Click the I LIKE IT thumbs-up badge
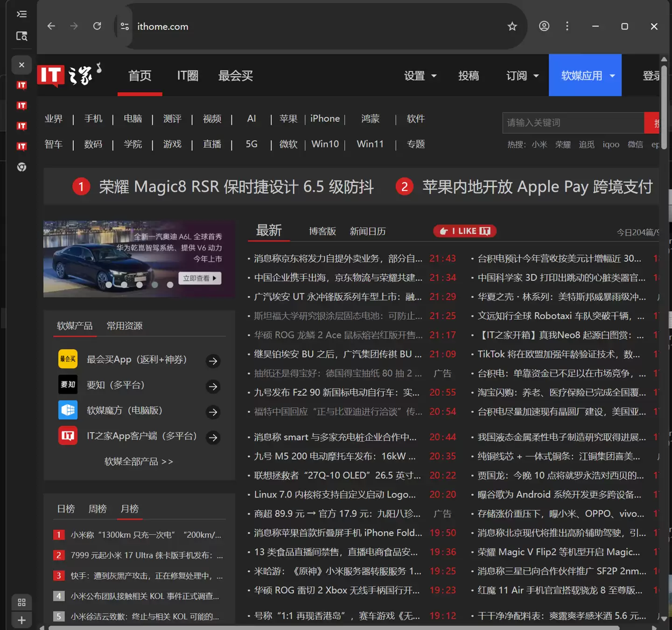Image resolution: width=672 pixels, height=630 pixels. (464, 231)
